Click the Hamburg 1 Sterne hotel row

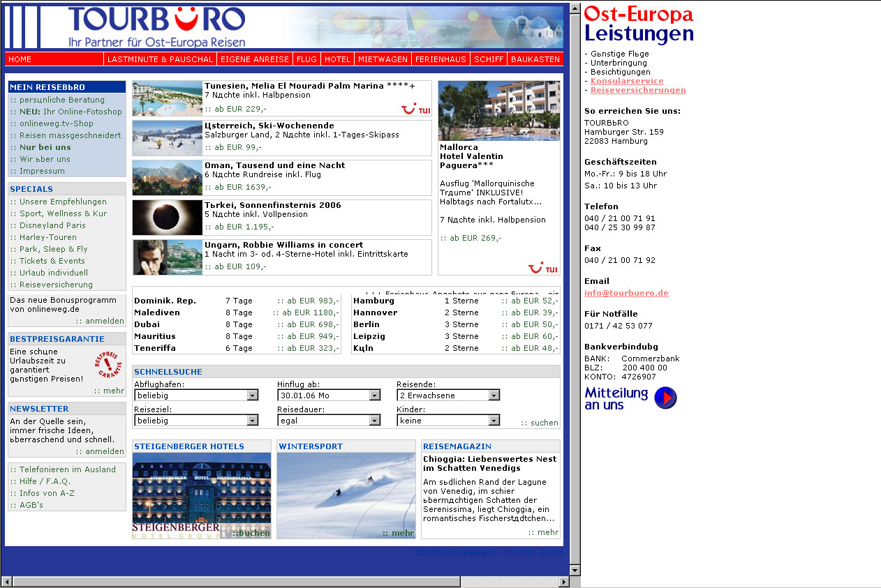click(x=456, y=301)
